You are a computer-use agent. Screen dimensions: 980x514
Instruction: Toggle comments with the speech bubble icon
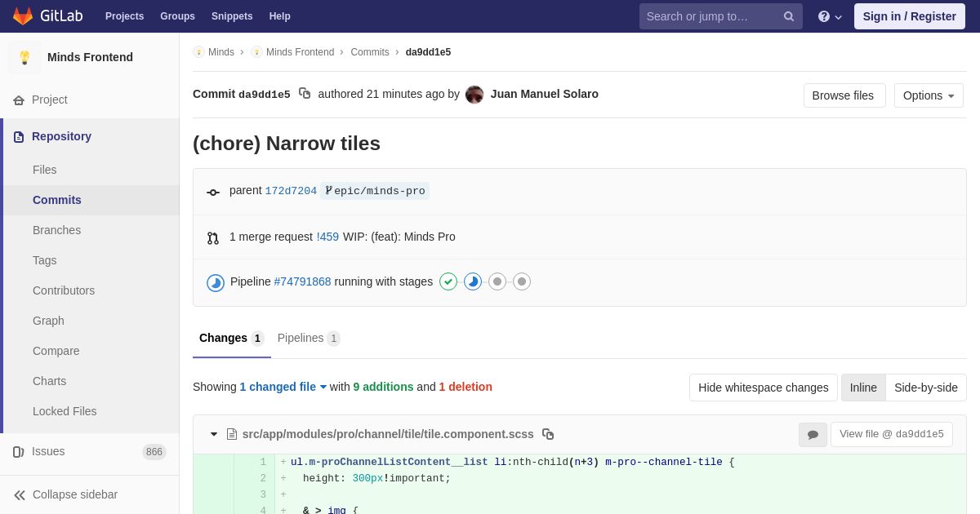813,435
